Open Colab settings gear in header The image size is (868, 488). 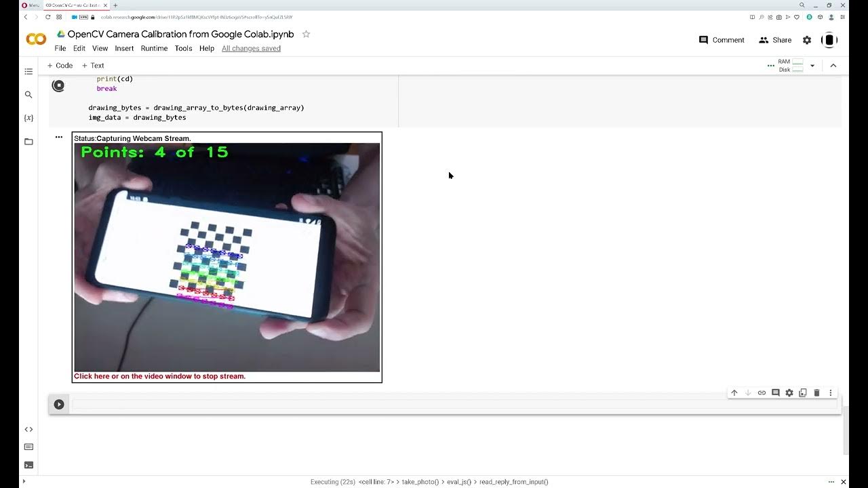point(807,40)
